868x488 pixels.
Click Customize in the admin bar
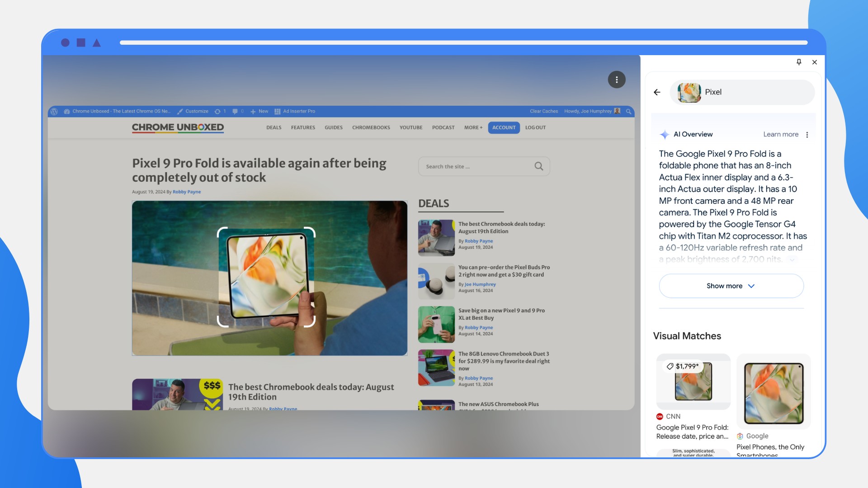tap(193, 111)
